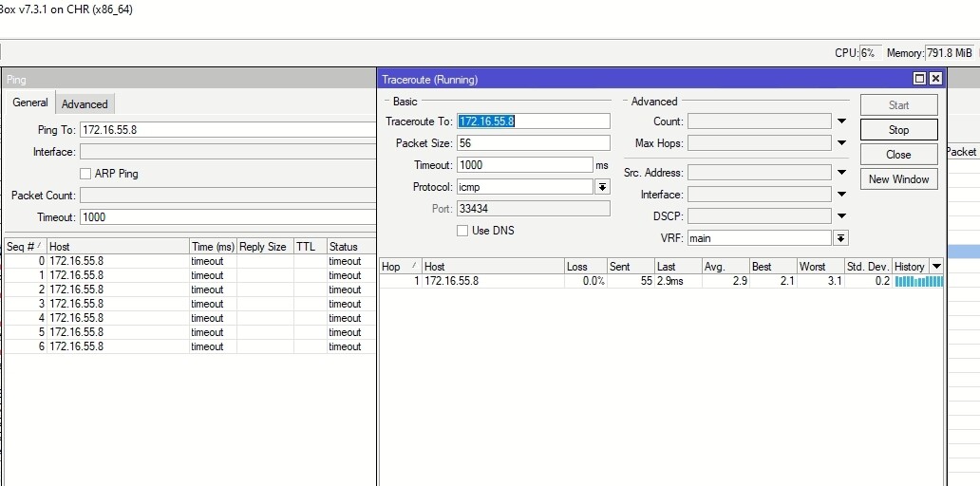
Task: Enable the ARP Ping checkbox
Action: coord(85,174)
